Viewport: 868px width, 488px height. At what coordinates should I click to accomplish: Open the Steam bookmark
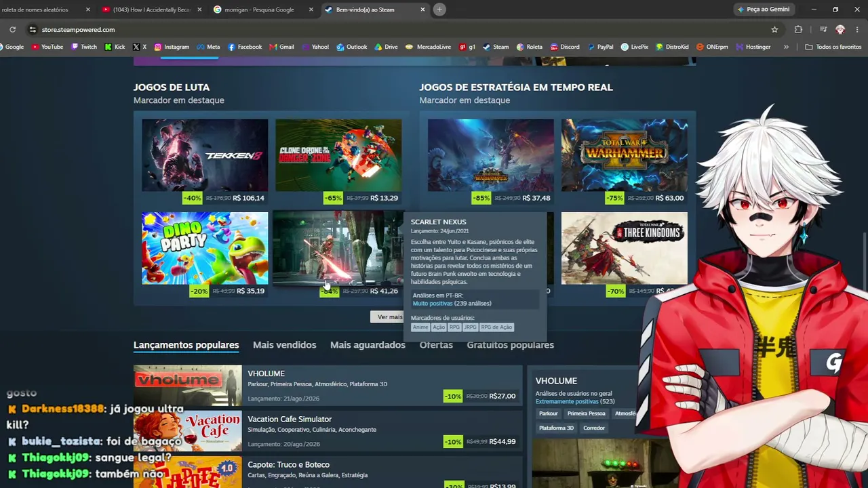coord(496,47)
